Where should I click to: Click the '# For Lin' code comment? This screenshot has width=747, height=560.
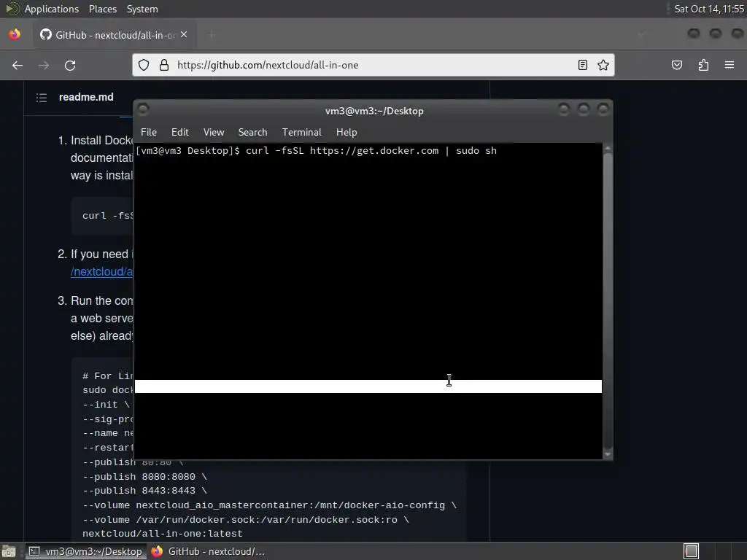point(107,376)
